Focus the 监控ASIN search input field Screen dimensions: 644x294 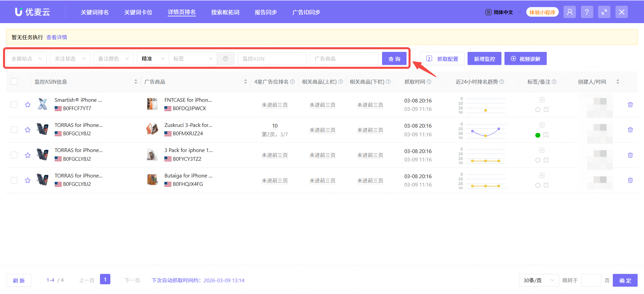tap(272, 59)
